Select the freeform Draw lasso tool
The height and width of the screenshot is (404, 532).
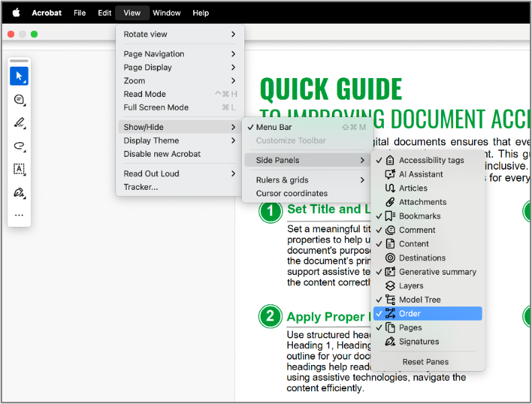point(19,145)
